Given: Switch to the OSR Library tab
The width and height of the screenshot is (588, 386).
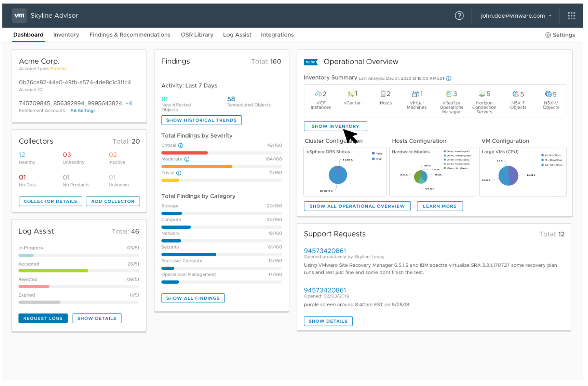Looking at the screenshot, I should coord(197,35).
